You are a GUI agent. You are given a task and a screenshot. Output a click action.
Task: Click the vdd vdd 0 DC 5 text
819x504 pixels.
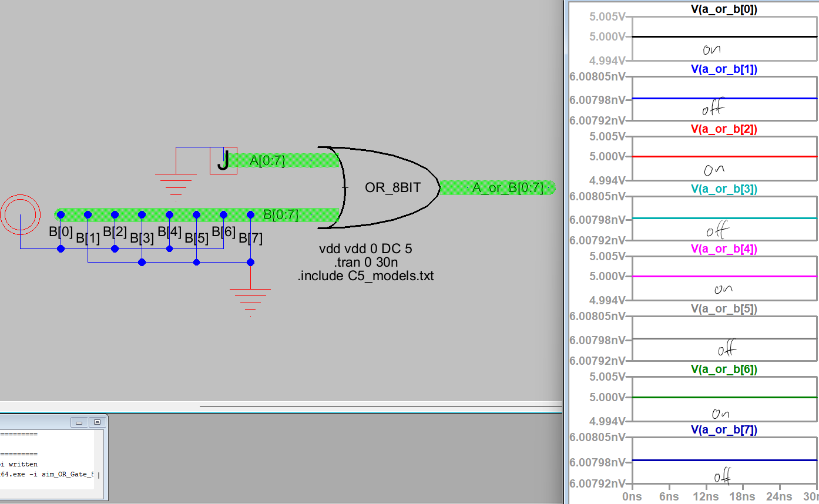(365, 249)
